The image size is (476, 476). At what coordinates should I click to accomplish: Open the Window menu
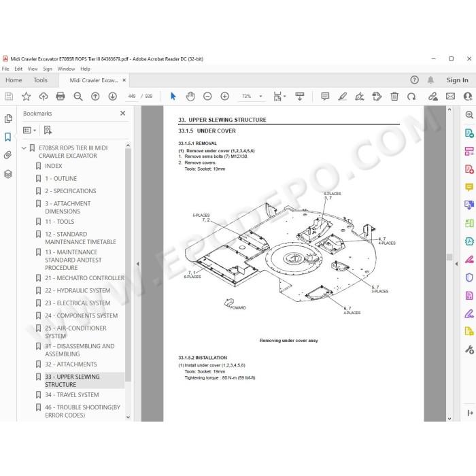tap(66, 69)
